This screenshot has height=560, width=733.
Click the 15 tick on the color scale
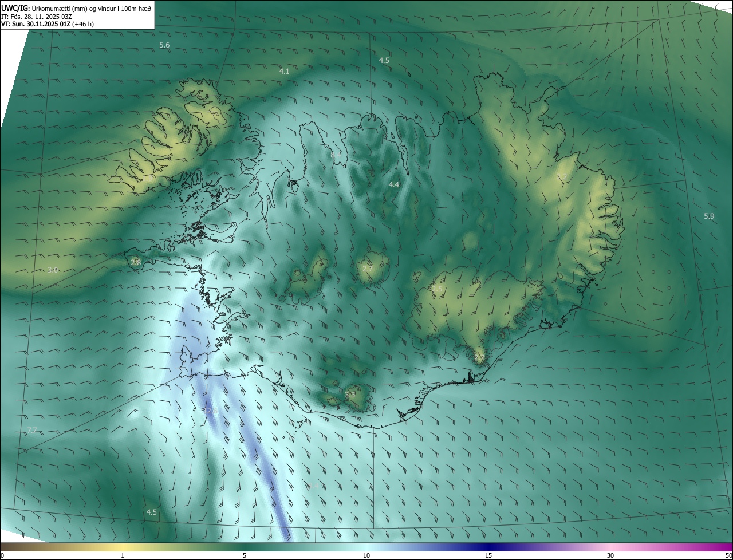point(488,555)
